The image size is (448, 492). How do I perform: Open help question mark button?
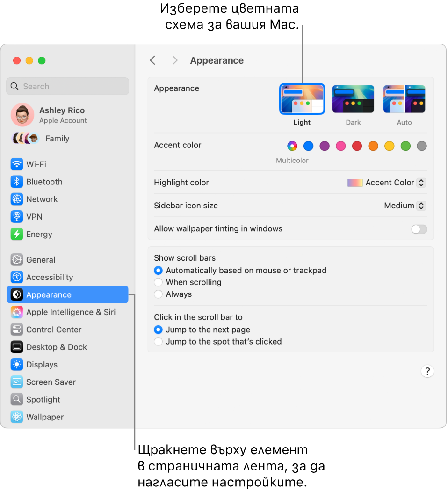[427, 372]
